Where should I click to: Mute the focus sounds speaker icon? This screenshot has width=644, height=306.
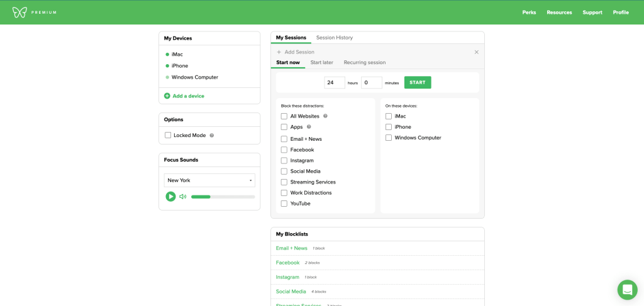click(x=182, y=197)
